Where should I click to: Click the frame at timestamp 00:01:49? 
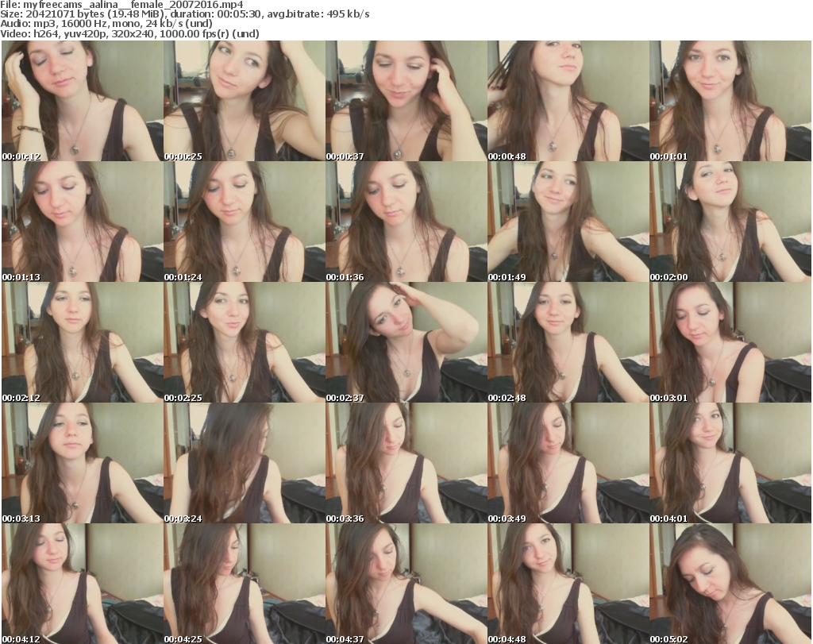point(568,222)
